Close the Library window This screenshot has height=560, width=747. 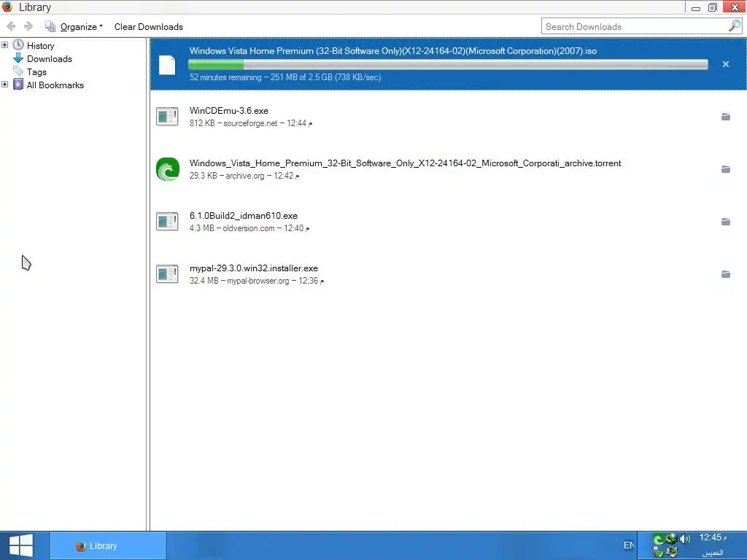(x=734, y=7)
